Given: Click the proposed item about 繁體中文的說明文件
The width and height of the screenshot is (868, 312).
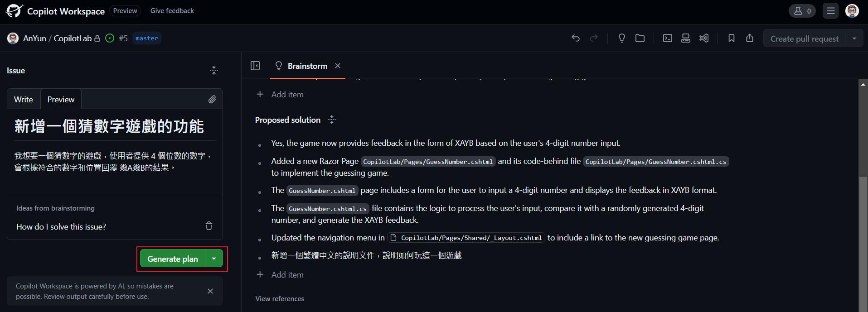Looking at the screenshot, I should [x=366, y=256].
